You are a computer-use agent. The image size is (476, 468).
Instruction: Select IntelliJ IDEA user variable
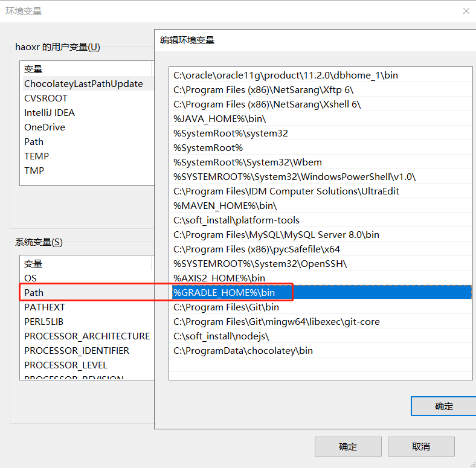click(87, 112)
